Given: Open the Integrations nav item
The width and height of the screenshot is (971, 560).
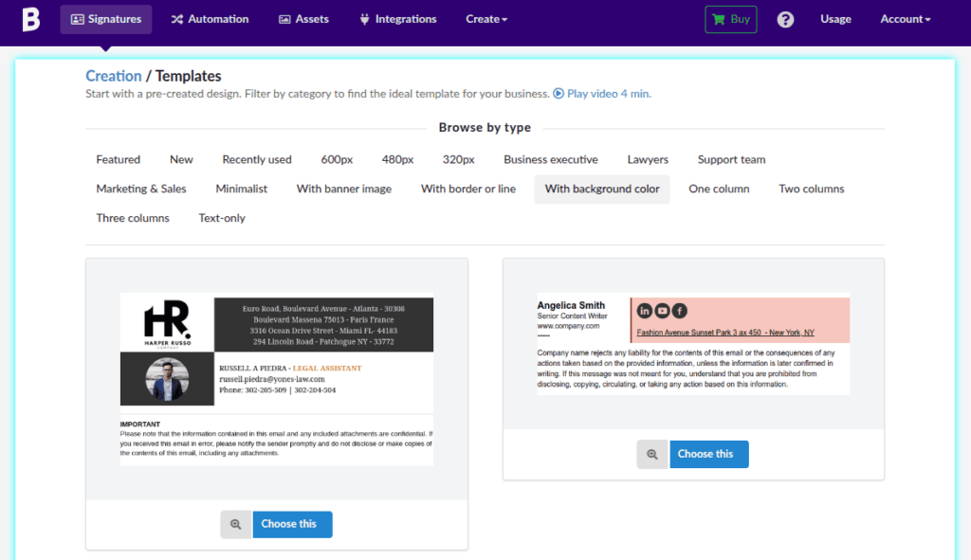Looking at the screenshot, I should tap(397, 19).
